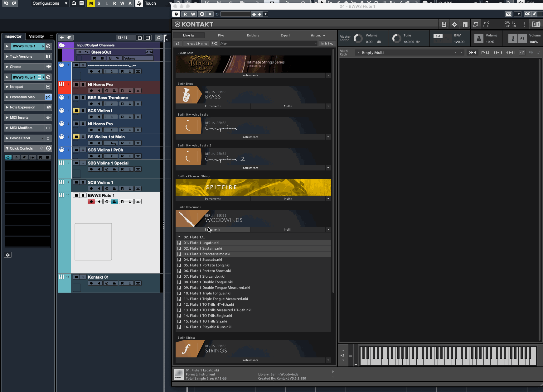Solo the BBR Bass Trombone track
This screenshot has width=543, height=392.
[x=83, y=98]
